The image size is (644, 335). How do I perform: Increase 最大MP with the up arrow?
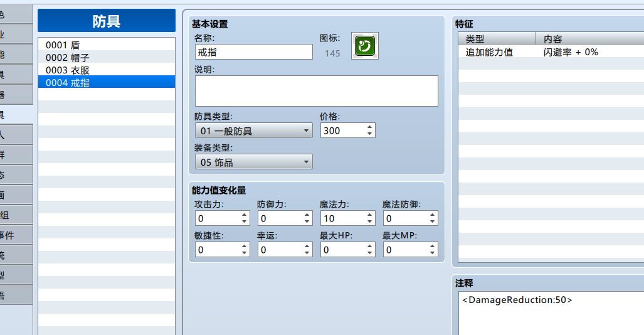click(x=433, y=246)
